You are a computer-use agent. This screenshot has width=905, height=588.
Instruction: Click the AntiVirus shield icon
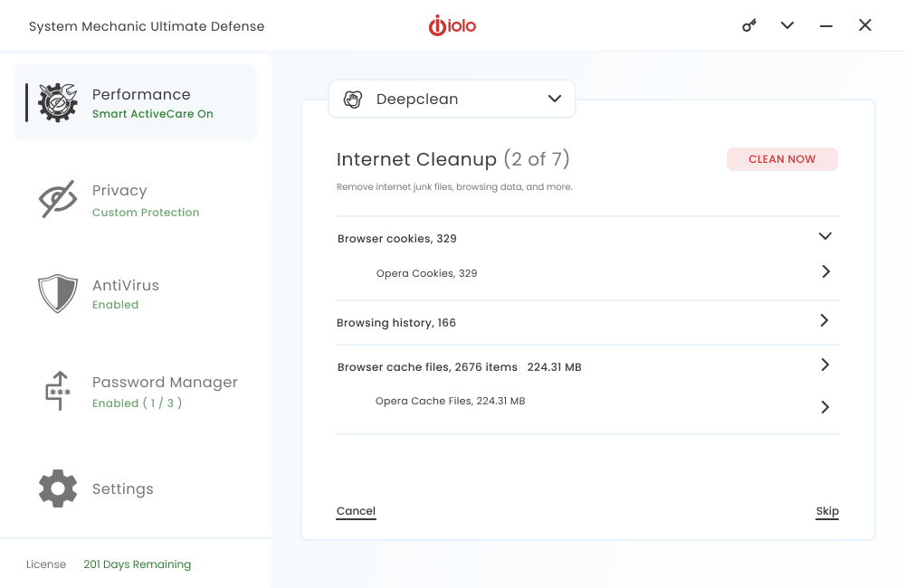[x=58, y=294]
